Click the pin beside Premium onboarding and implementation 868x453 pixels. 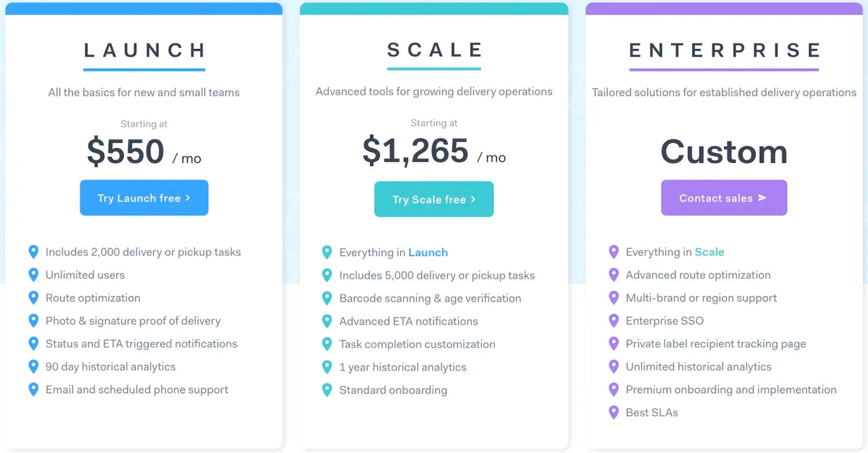click(x=614, y=389)
